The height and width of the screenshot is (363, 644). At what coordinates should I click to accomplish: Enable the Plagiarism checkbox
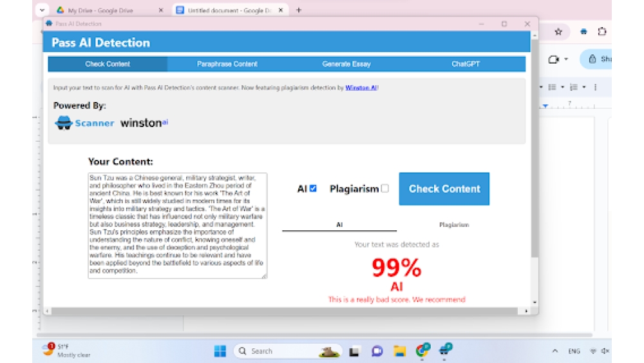click(385, 188)
